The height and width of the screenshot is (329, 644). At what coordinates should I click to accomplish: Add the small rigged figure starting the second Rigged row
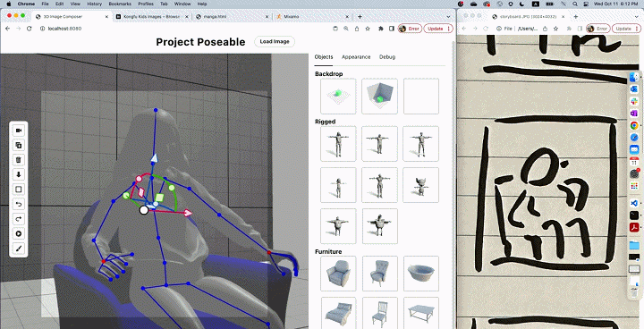click(x=338, y=185)
